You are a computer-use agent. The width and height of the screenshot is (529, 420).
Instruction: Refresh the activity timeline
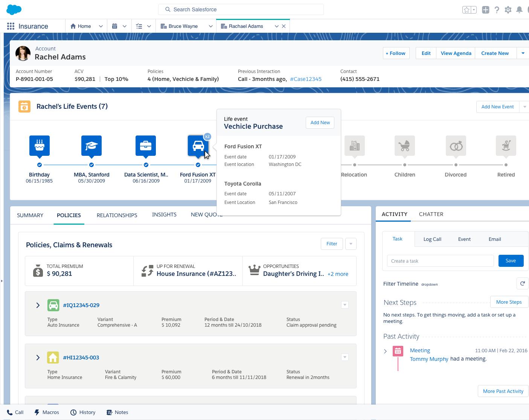[522, 284]
